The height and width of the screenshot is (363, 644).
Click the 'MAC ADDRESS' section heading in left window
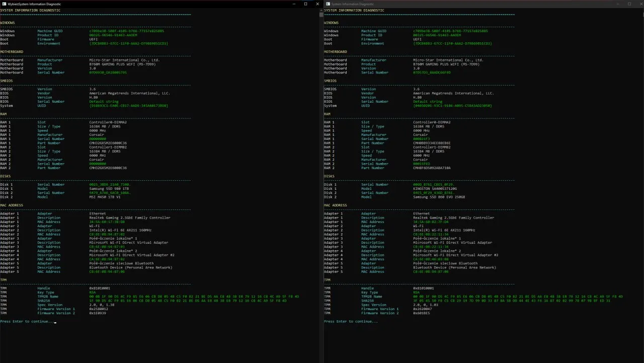(x=11, y=205)
